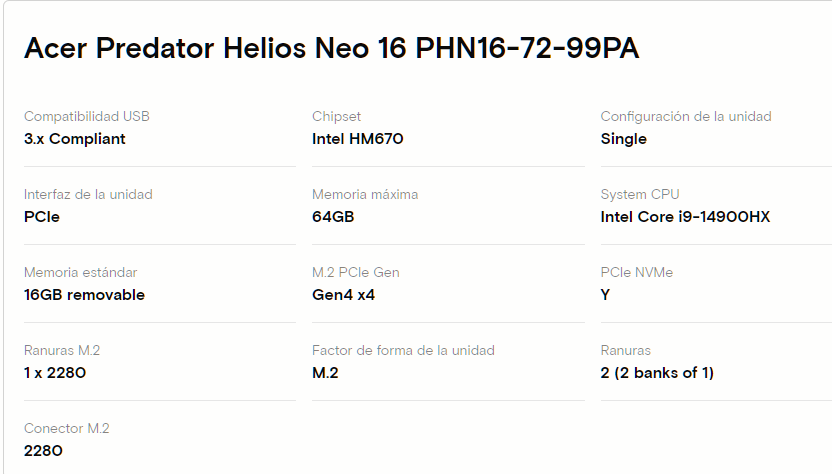This screenshot has width=832, height=474.
Task: Click the "2 (2 banks of 1)" value
Action: pyautogui.click(x=657, y=373)
